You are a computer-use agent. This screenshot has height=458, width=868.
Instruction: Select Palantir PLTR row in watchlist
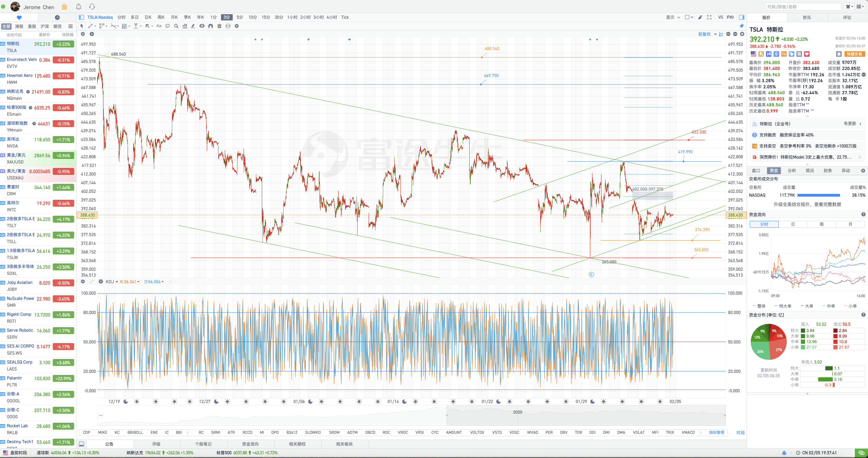(x=38, y=381)
